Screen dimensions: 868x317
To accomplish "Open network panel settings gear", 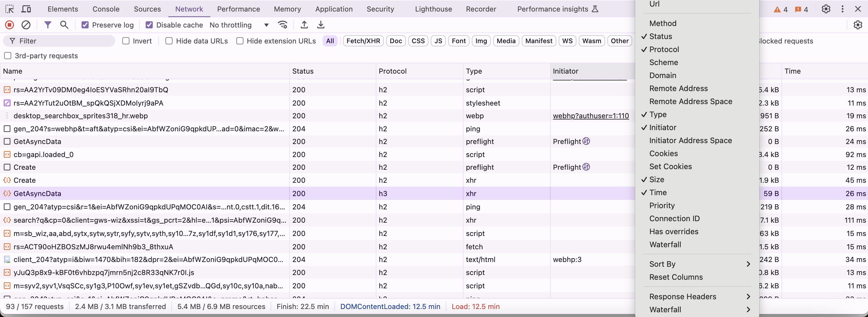I will 858,25.
